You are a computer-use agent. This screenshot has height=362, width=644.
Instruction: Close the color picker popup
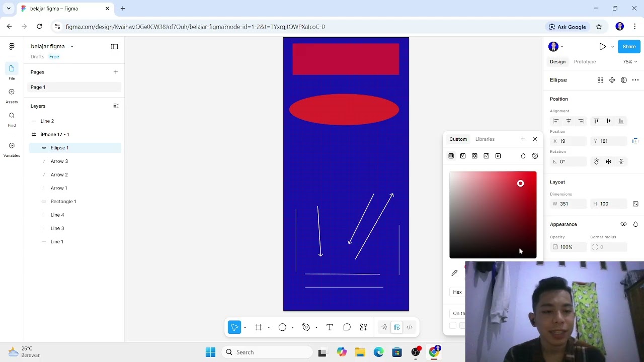[535, 139]
